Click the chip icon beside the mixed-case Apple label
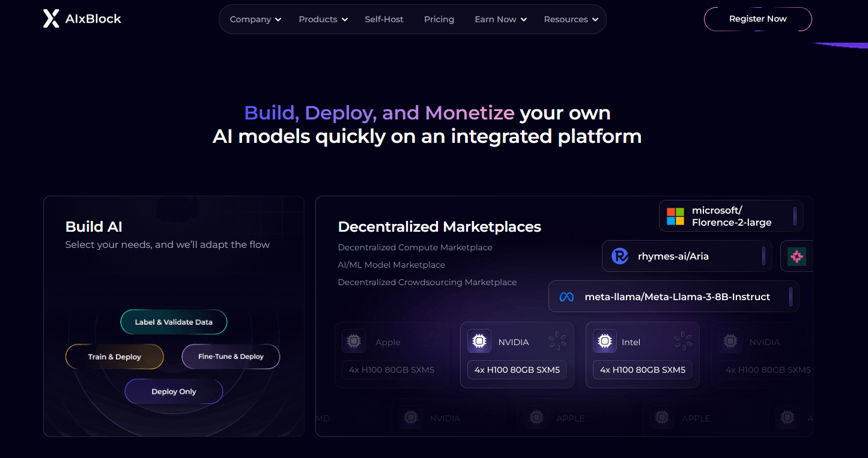Viewport: 868px width, 458px height. pyautogui.click(x=354, y=342)
